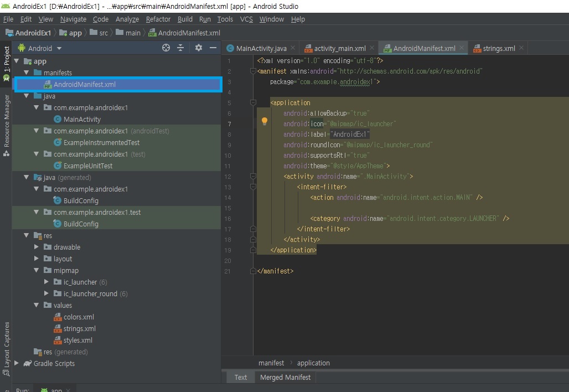Open the Resource Manager side panel
The height and width of the screenshot is (392, 569).
[6, 125]
